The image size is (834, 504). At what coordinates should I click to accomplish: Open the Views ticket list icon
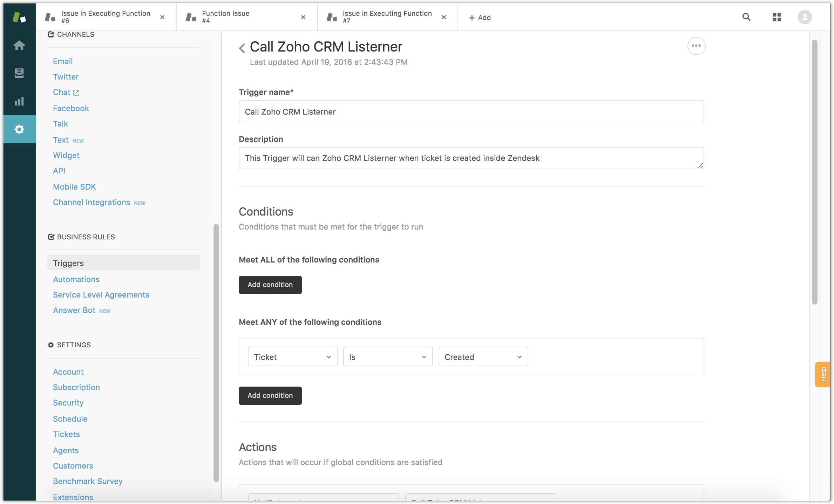click(x=19, y=73)
